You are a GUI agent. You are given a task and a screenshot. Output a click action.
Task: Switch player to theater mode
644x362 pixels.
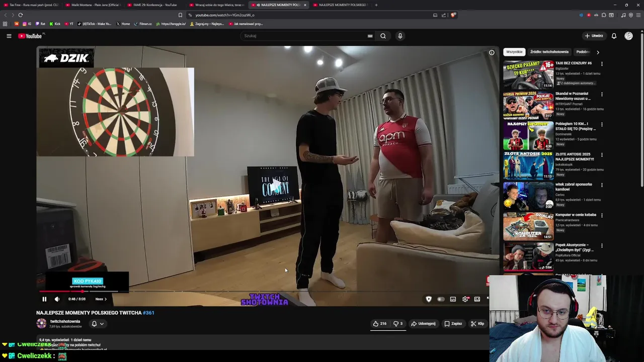click(477, 299)
